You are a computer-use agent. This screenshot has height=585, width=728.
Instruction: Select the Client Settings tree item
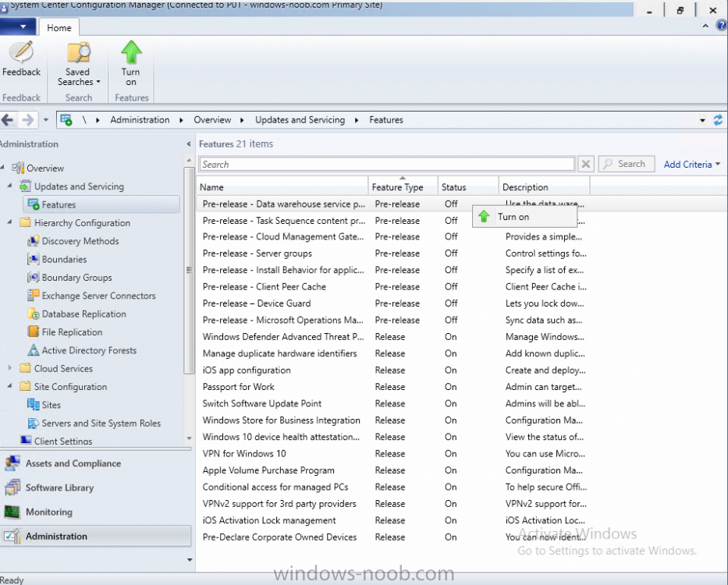(63, 441)
